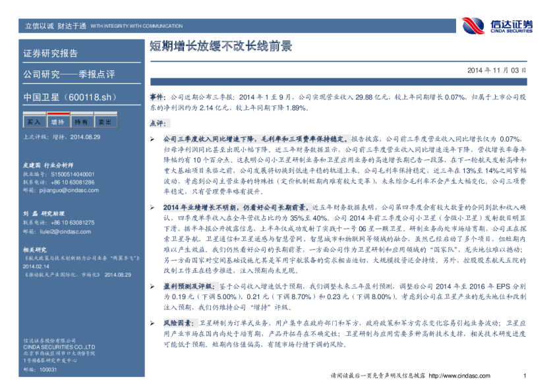The image size is (555, 392).
Task: Click the arrow bullet before 盈利预测及评级
Action: 152,287
